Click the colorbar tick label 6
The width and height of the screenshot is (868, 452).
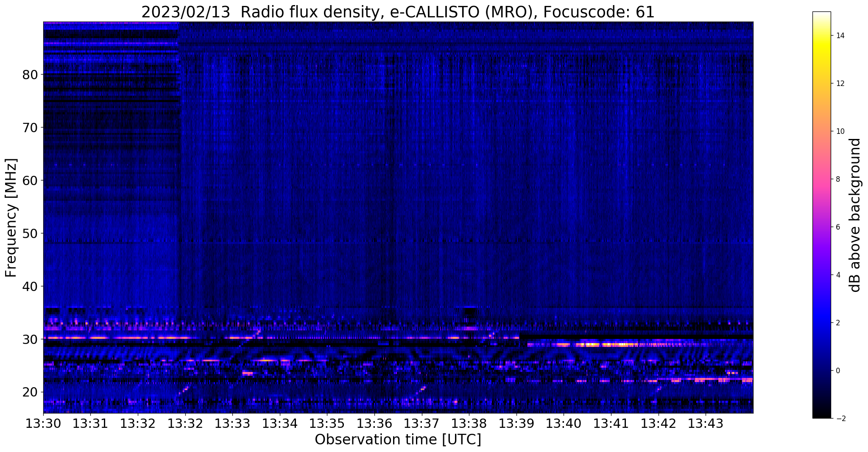point(838,227)
